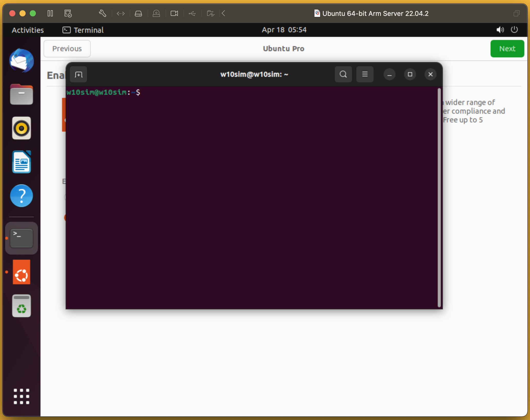Launch Rhythmbox from the dock

[x=22, y=128]
